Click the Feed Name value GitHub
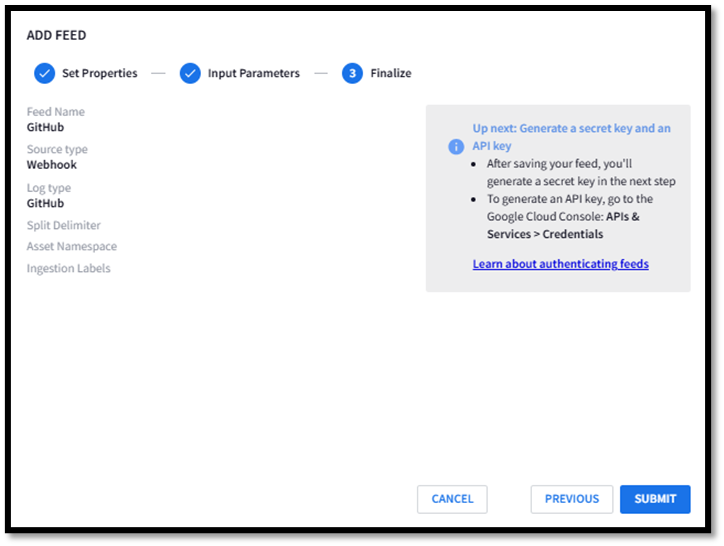The width and height of the screenshot is (724, 546). pos(45,127)
